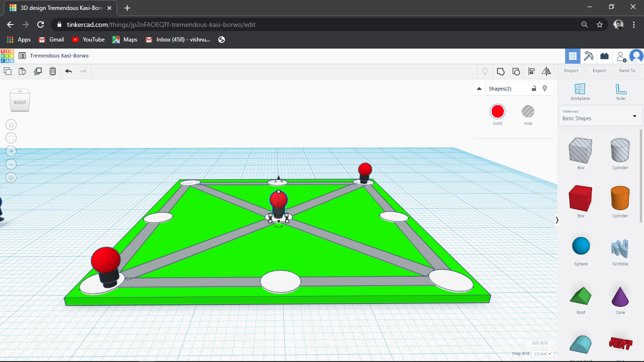Viewport: 644px width, 362px height.
Task: Switch to the Blocks pickaxe mode
Action: pos(588,56)
